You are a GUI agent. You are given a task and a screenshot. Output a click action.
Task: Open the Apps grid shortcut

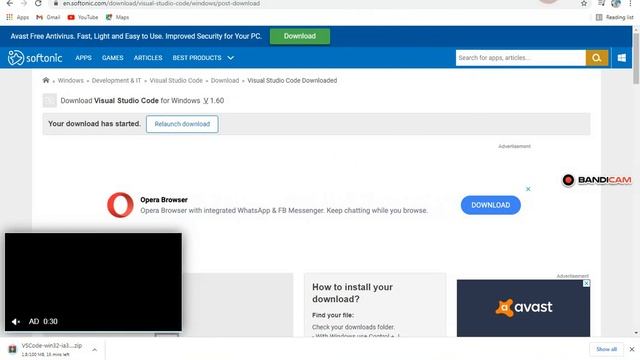click(17, 17)
